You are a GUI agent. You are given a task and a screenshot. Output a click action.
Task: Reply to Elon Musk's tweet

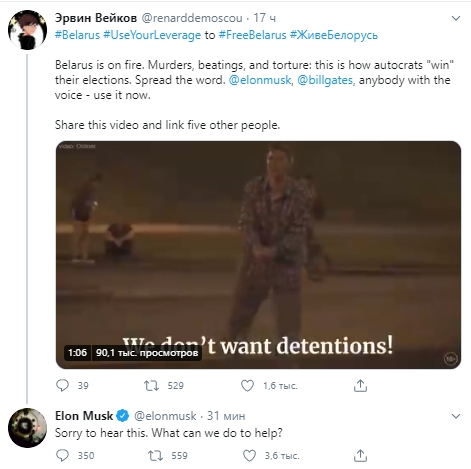62,456
